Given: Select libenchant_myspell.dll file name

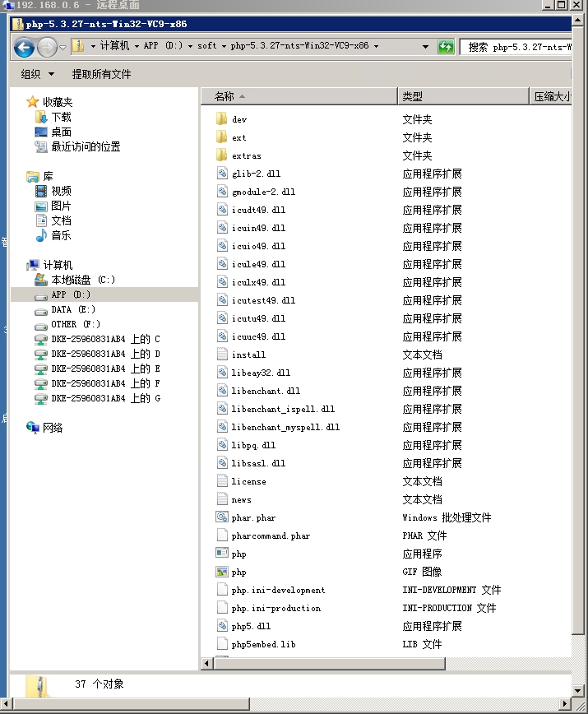Looking at the screenshot, I should (285, 427).
